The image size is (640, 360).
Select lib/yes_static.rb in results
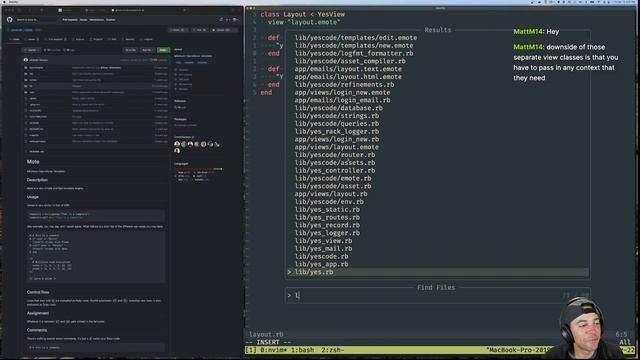pyautogui.click(x=327, y=209)
